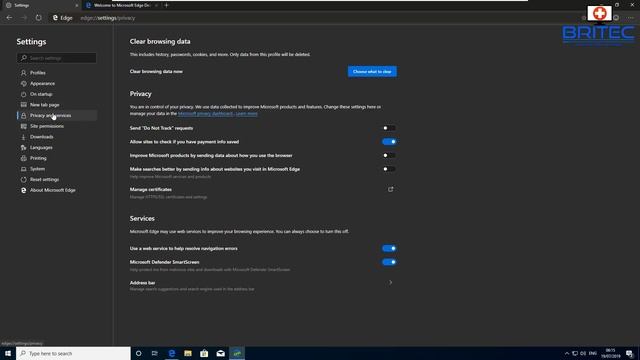Open a new tab with plus button
The image size is (640, 360).
tap(166, 5)
